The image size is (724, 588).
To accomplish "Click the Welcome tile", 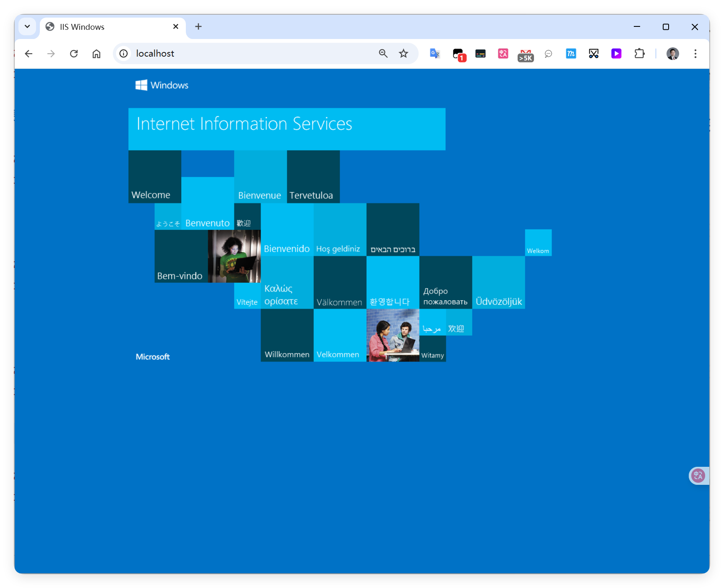I will pyautogui.click(x=155, y=177).
